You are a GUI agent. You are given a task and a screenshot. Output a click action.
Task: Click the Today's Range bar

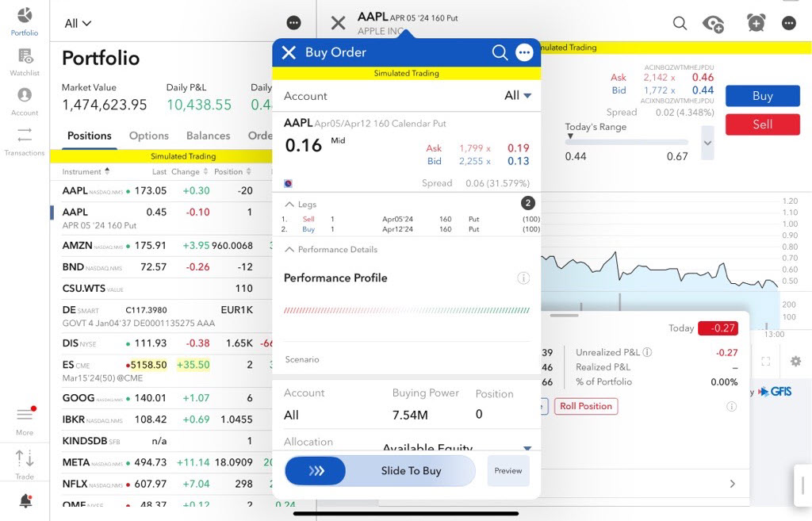click(x=626, y=142)
